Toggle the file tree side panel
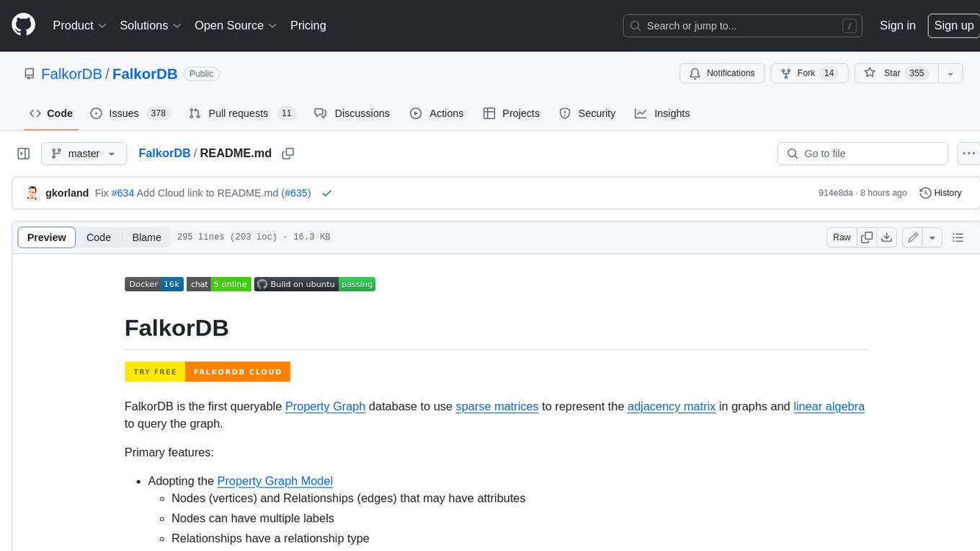This screenshot has width=980, height=551. click(x=23, y=154)
